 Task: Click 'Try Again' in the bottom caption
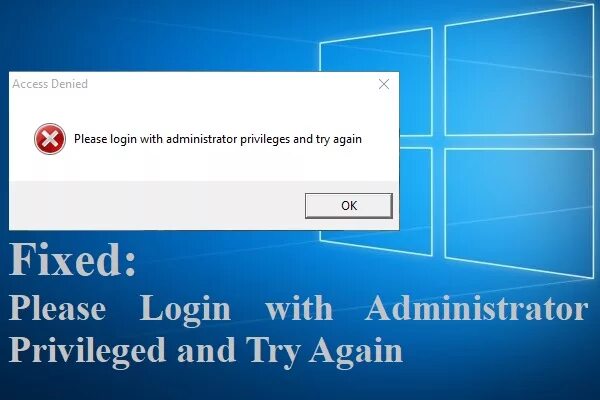(324, 352)
